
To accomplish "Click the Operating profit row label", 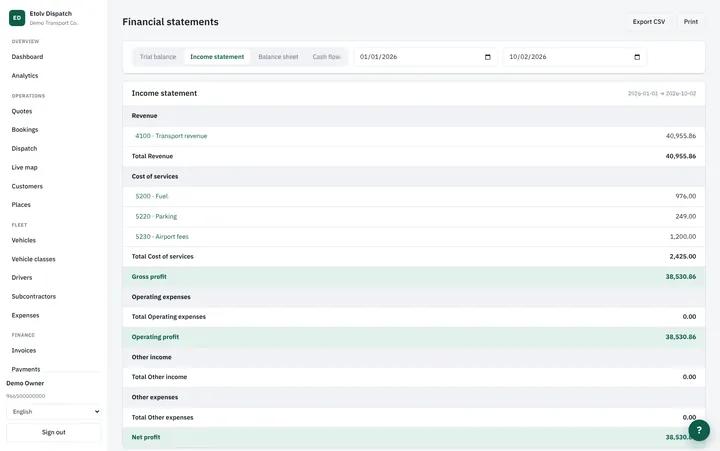I will 155,337.
